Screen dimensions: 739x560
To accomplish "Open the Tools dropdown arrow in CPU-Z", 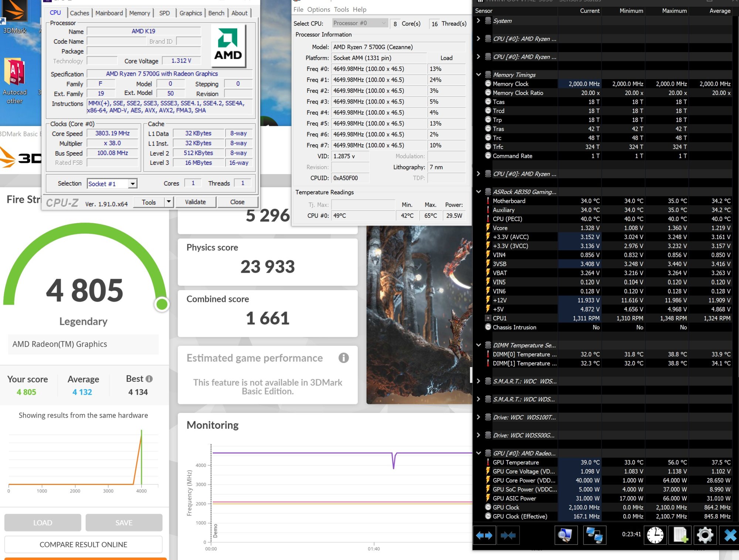I will (169, 202).
